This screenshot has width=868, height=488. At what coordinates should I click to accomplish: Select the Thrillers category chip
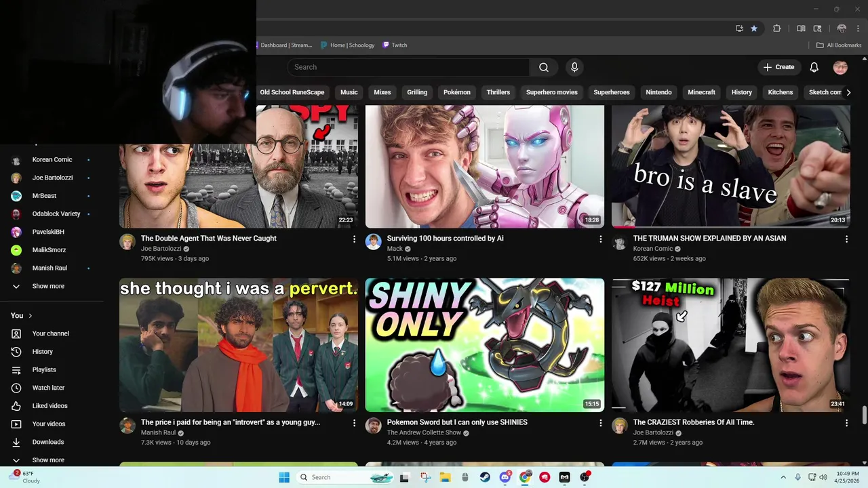(x=498, y=92)
